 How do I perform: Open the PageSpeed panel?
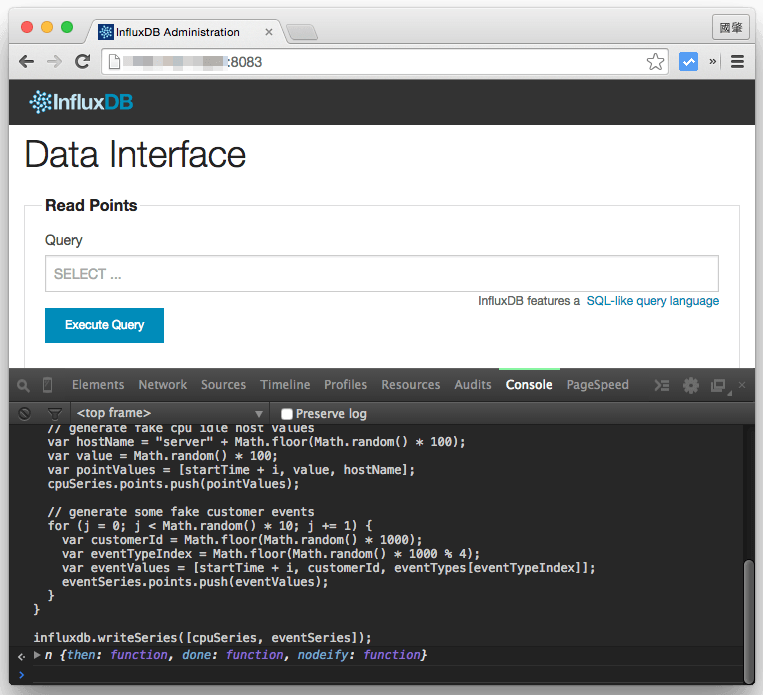598,385
